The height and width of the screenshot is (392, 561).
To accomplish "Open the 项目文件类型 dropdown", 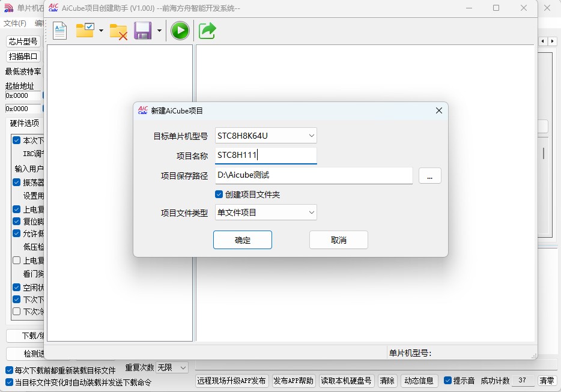I will [x=266, y=213].
